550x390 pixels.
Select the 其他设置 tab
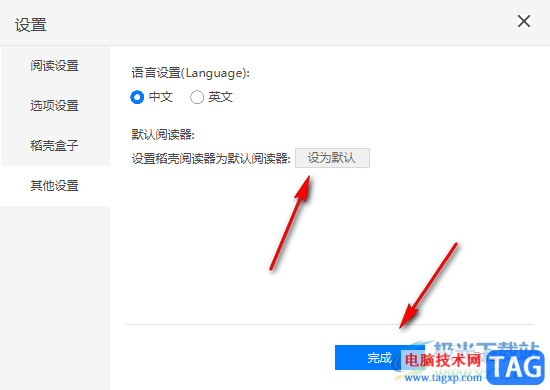[55, 186]
